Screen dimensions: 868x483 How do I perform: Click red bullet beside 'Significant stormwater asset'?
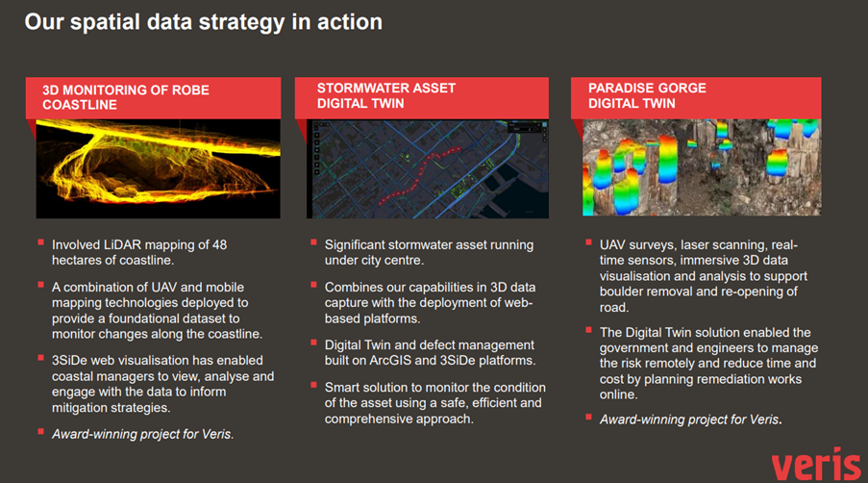313,242
